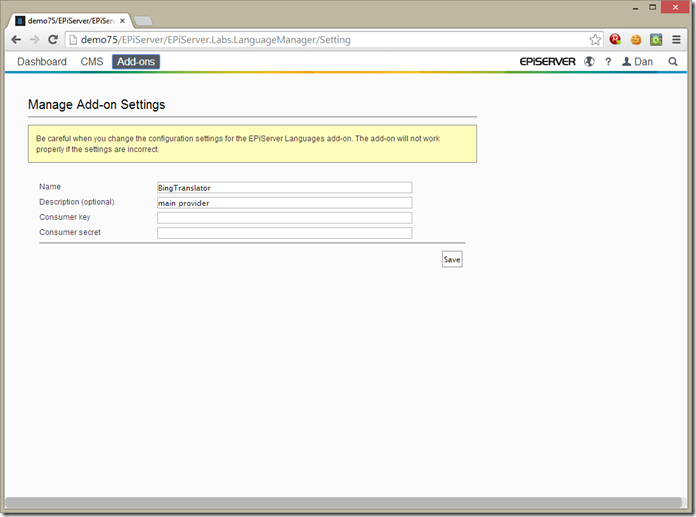Click the search magnifier icon in EPiServer

pyautogui.click(x=673, y=62)
